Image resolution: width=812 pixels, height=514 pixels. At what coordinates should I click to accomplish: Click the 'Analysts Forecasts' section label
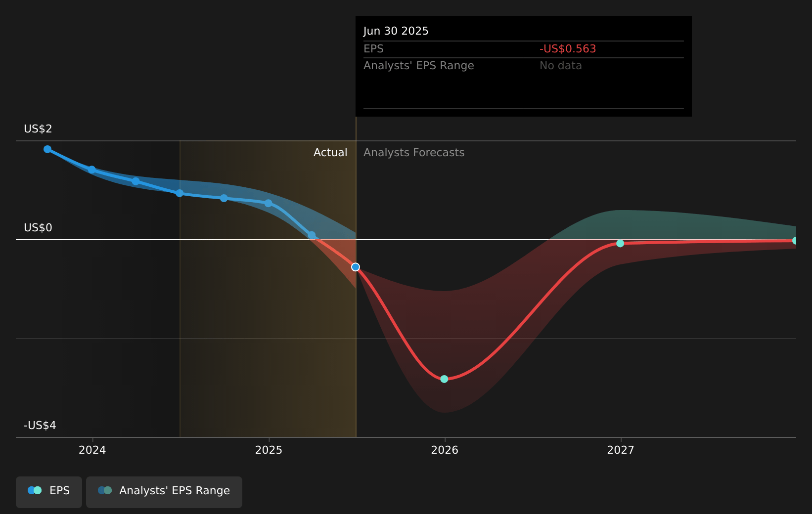point(414,153)
